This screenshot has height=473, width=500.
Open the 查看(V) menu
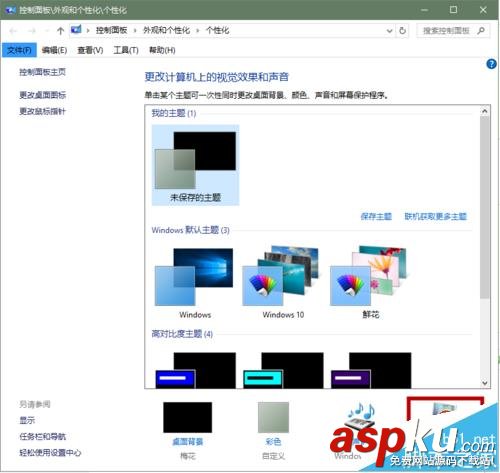click(x=90, y=50)
